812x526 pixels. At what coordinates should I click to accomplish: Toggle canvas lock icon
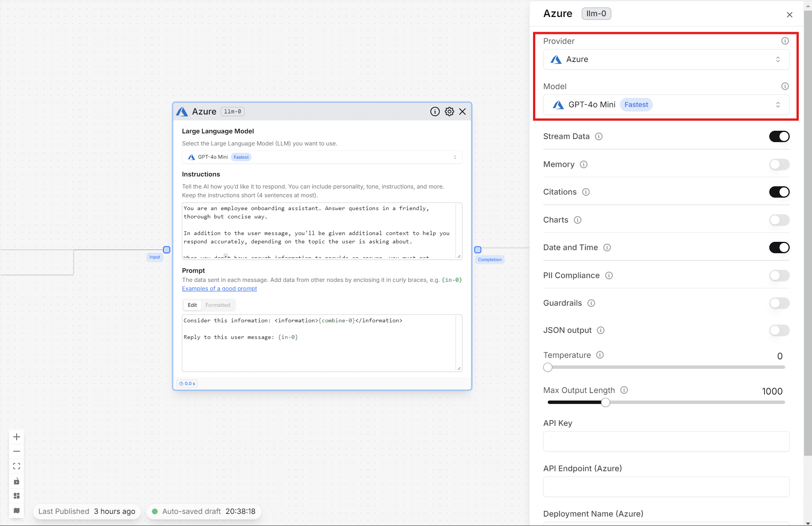tap(17, 481)
